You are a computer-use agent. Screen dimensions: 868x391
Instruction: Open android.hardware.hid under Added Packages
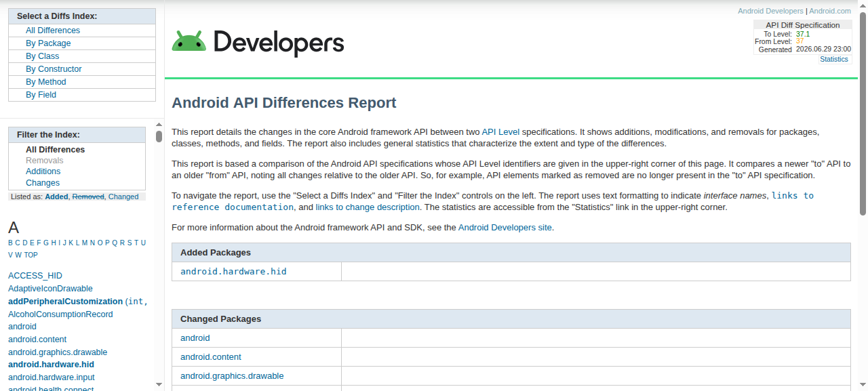click(233, 272)
